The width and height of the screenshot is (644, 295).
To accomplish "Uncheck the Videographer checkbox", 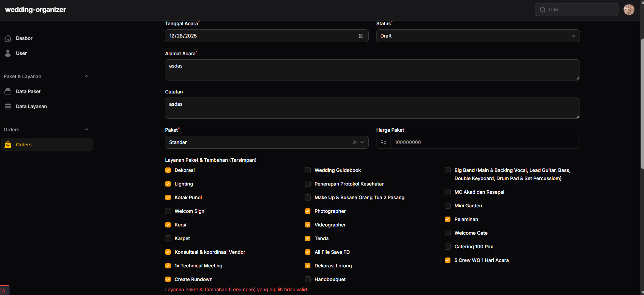I will tap(308, 225).
